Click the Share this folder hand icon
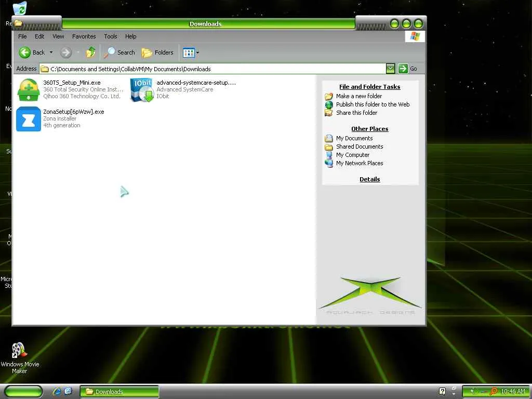The width and height of the screenshot is (532, 399). [329, 113]
